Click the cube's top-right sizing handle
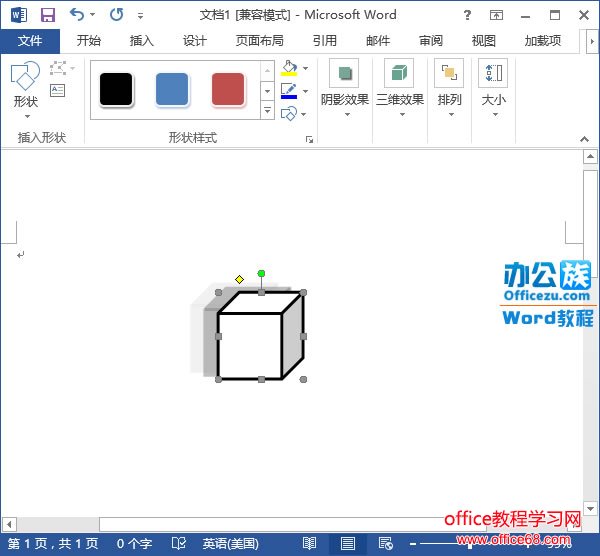This screenshot has height=556, width=600. (303, 293)
